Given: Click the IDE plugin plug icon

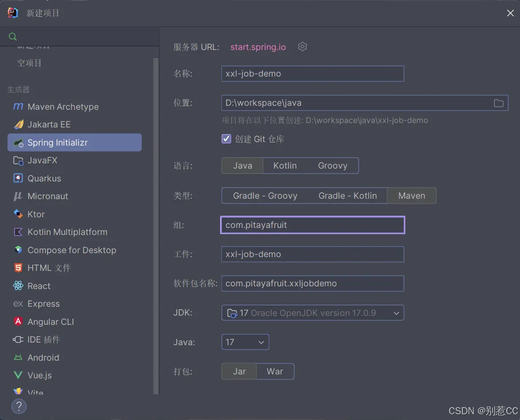Looking at the screenshot, I should tap(18, 339).
